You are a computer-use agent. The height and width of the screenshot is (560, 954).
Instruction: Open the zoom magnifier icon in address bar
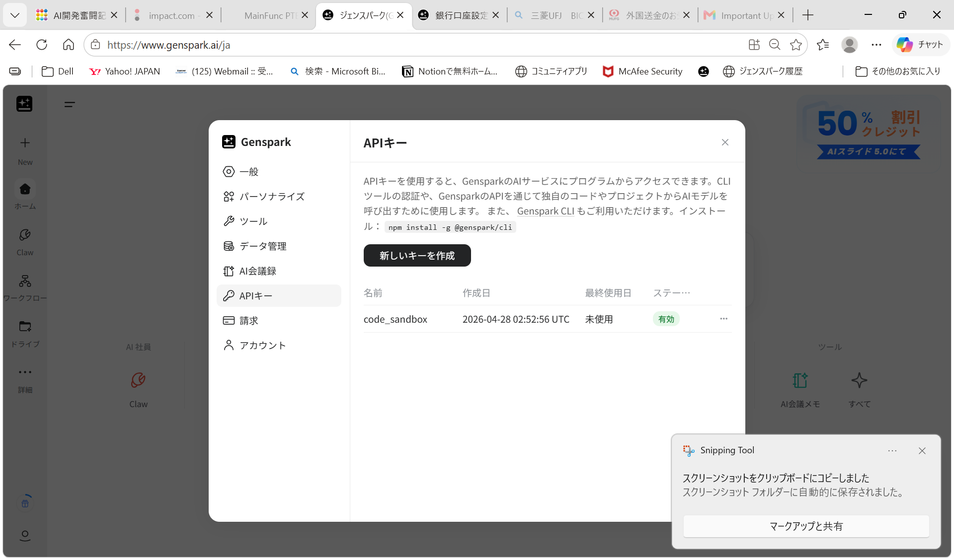point(775,45)
